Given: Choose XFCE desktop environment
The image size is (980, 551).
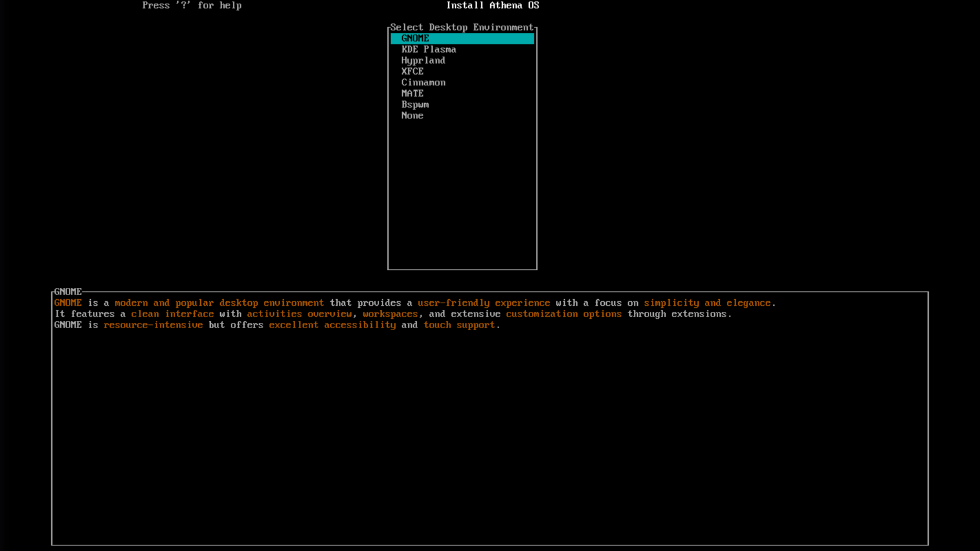Looking at the screenshot, I should pyautogui.click(x=412, y=71).
